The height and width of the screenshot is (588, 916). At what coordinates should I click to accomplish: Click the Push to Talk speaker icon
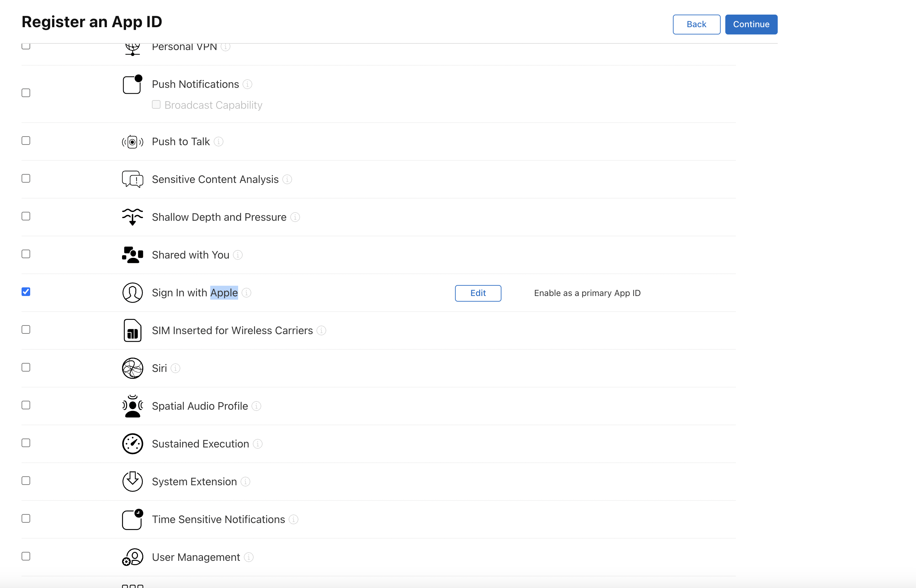[x=132, y=142]
